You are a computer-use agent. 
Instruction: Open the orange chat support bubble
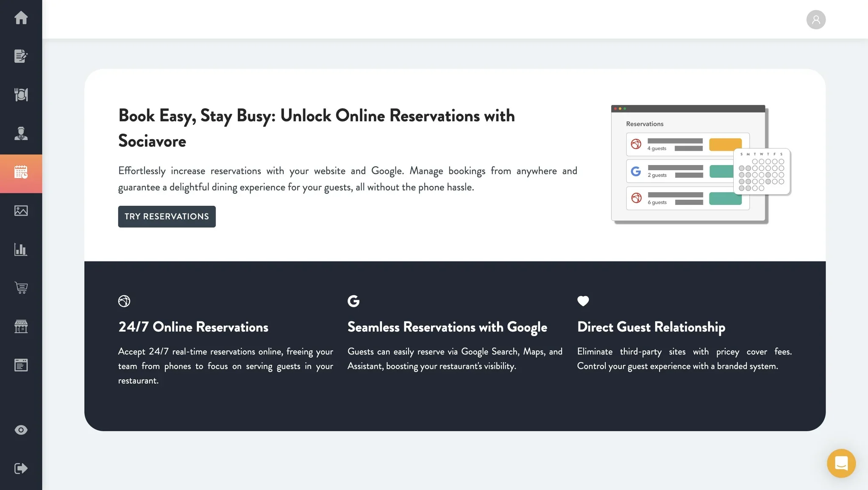841,463
